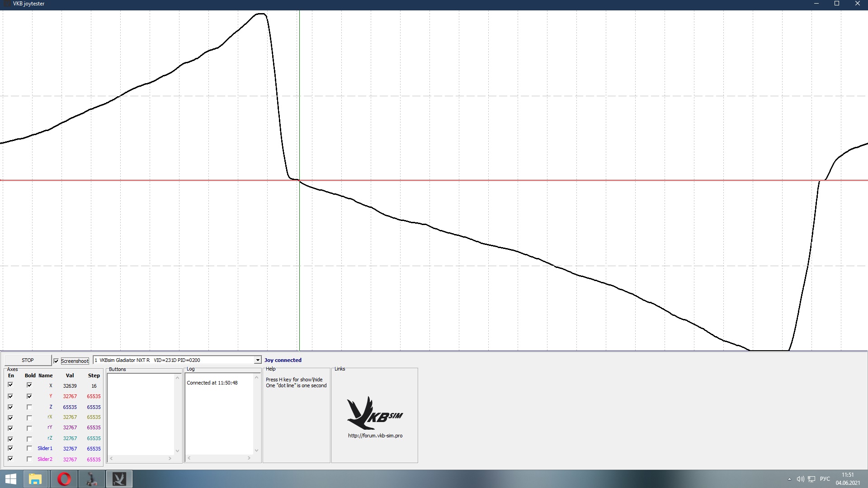Open the volume control in the system tray
868x488 pixels.
800,479
